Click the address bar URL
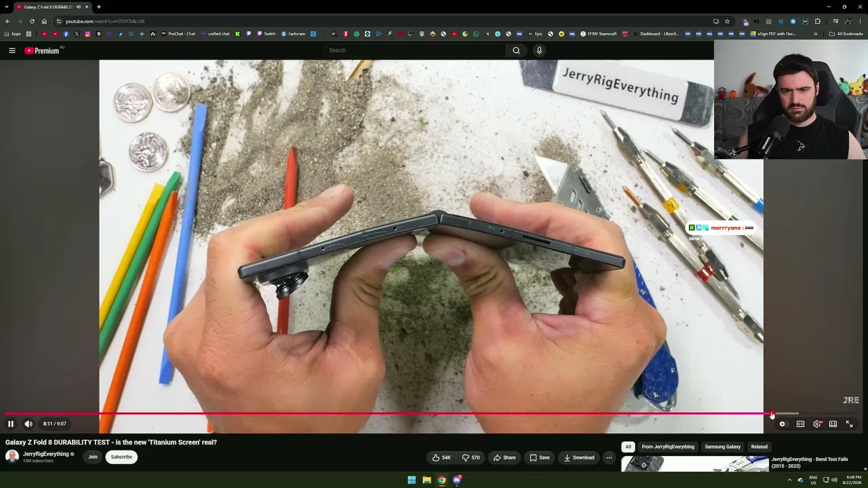The width and height of the screenshot is (868, 488). coord(105,21)
